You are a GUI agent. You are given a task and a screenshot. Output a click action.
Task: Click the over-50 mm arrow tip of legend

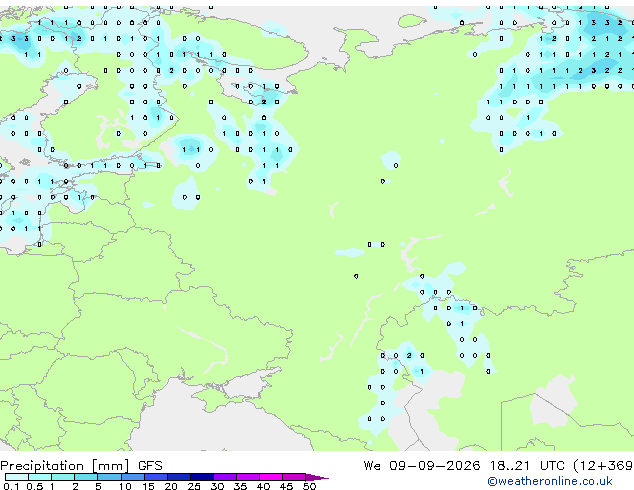(317, 477)
